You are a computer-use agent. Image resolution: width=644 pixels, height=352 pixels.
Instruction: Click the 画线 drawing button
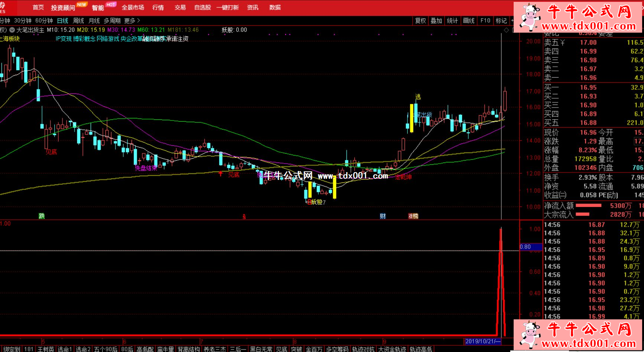469,21
